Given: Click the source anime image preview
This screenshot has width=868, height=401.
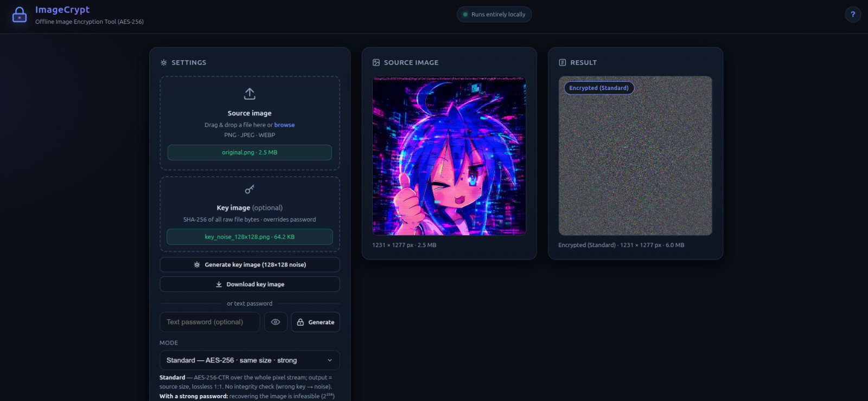Looking at the screenshot, I should point(449,156).
